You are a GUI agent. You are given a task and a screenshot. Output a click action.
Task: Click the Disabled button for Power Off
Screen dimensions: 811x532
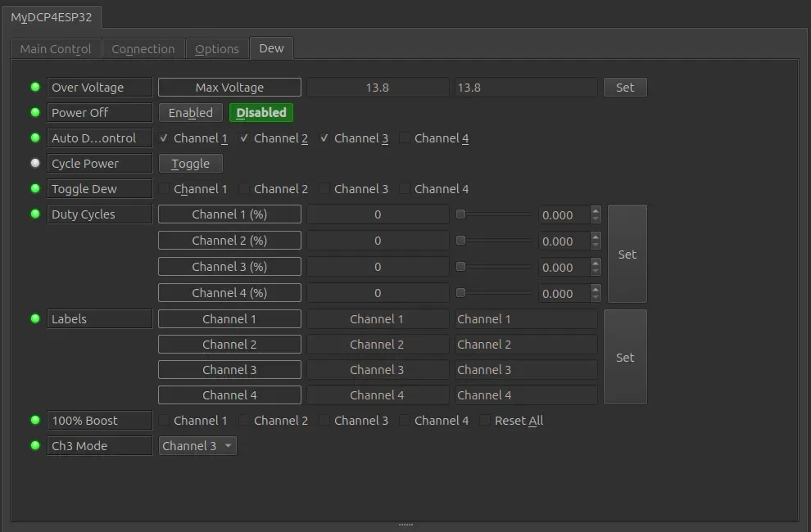coord(261,113)
